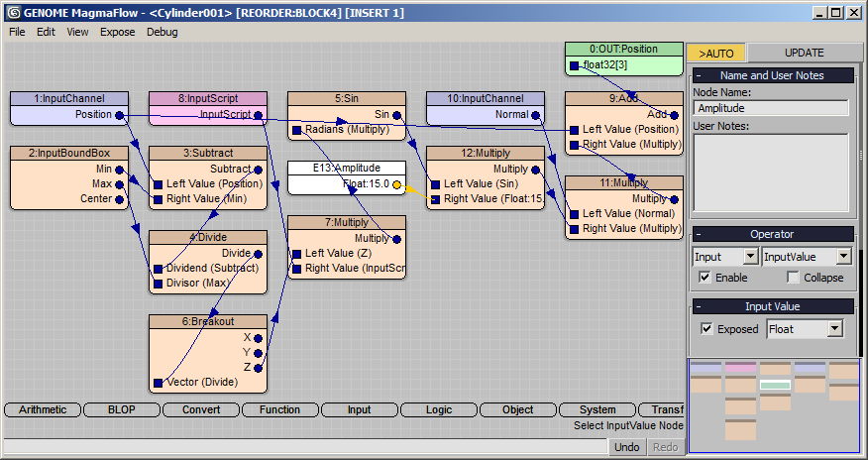
Task: Click the Left Value (Position) input socket on node 9
Action: click(x=574, y=130)
